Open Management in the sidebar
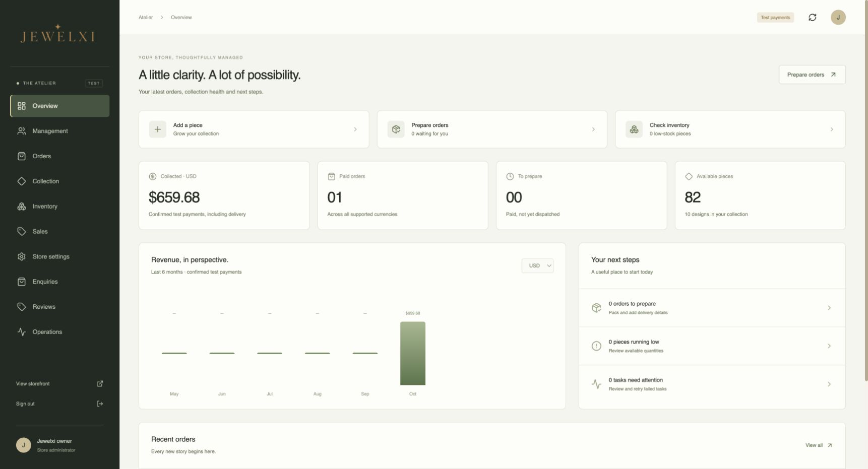 [x=59, y=131]
